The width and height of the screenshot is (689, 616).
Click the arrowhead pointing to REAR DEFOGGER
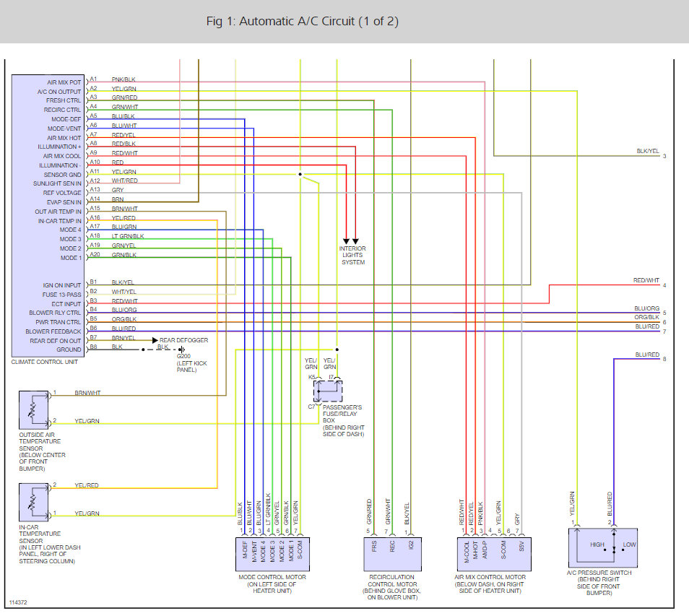click(x=155, y=341)
